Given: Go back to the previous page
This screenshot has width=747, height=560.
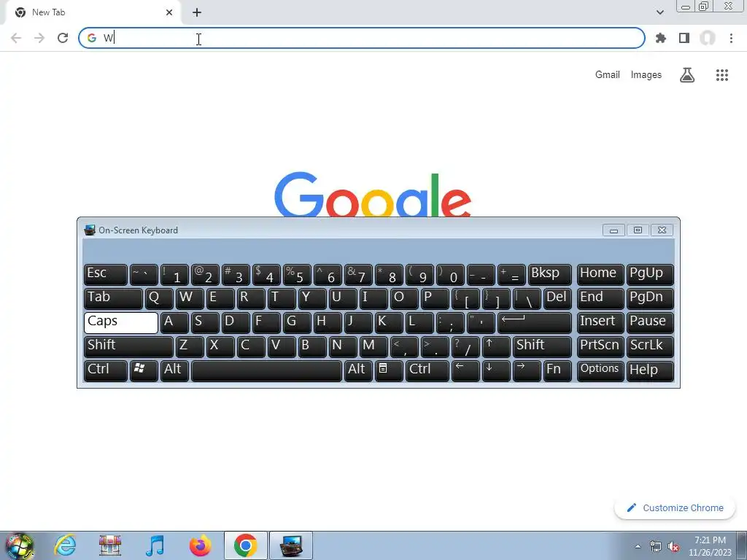Looking at the screenshot, I should [16, 38].
